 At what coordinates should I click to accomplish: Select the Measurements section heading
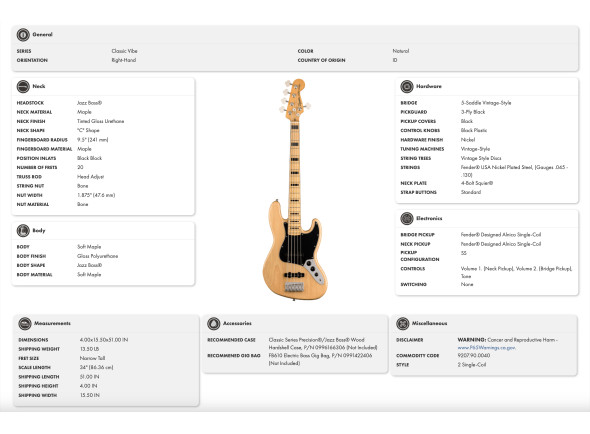click(x=52, y=323)
